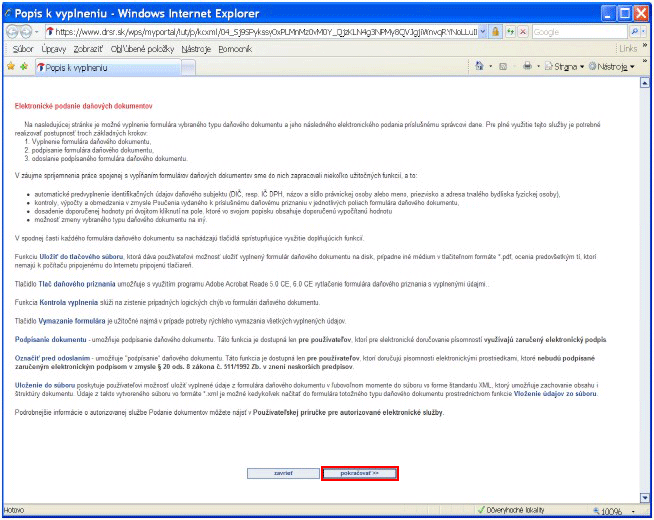Screen dimensions: 654x520
Task: Click Označiť pred odoslaním bold text
Action: point(53,358)
